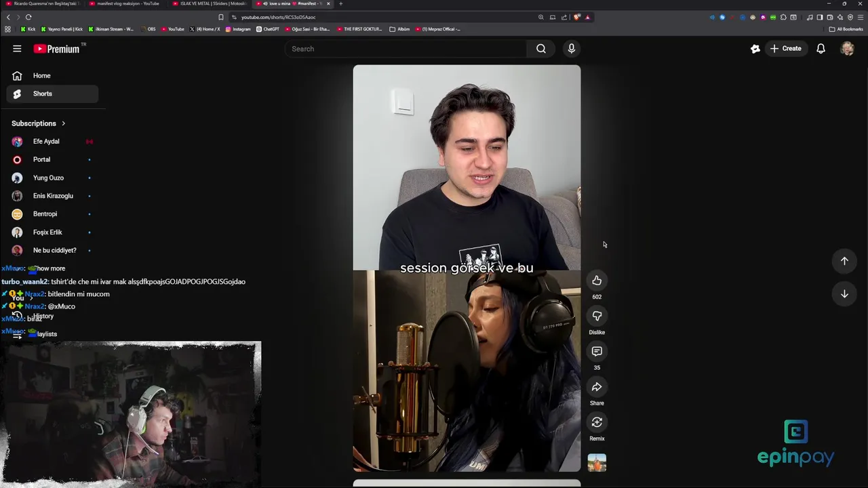The width and height of the screenshot is (868, 488).
Task: Share this Short
Action: pos(597,387)
